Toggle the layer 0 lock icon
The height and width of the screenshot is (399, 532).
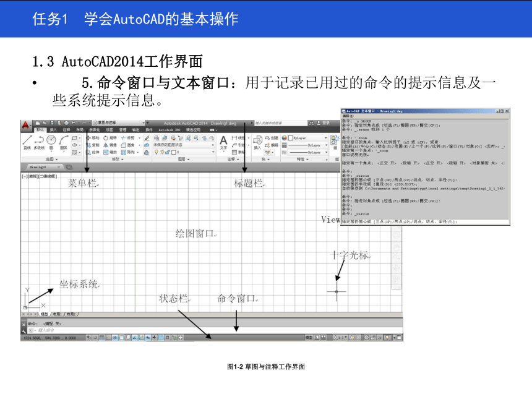pyautogui.click(x=168, y=152)
